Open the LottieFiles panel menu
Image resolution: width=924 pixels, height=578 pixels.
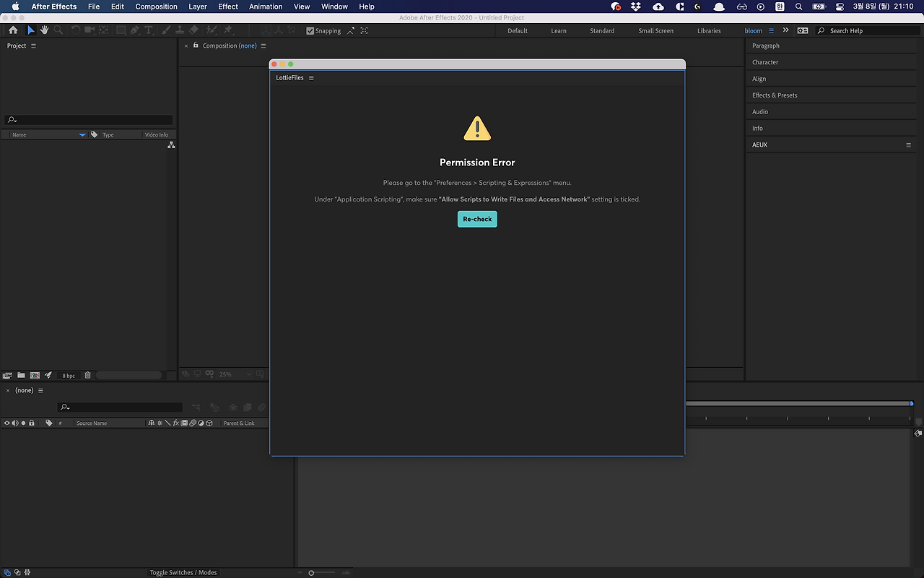(311, 77)
